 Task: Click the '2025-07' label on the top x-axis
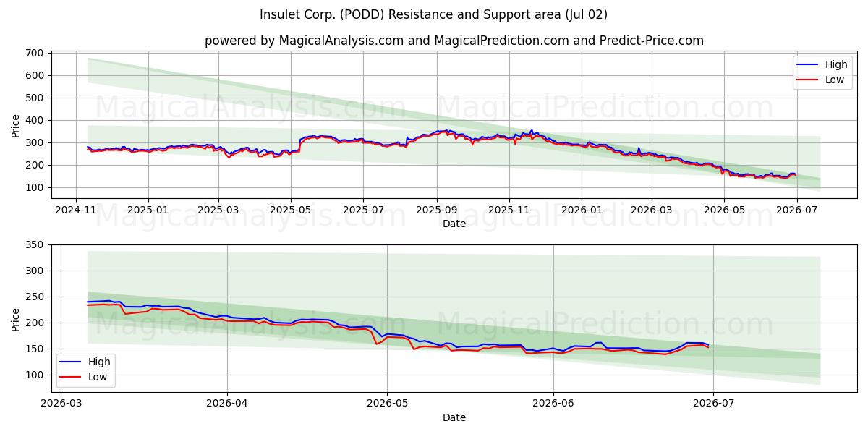363,210
